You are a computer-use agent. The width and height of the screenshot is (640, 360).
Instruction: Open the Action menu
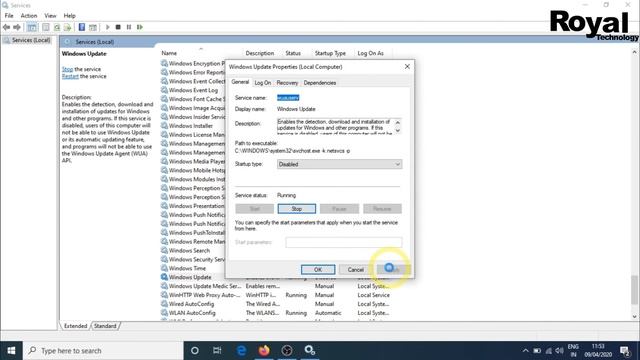pos(29,16)
